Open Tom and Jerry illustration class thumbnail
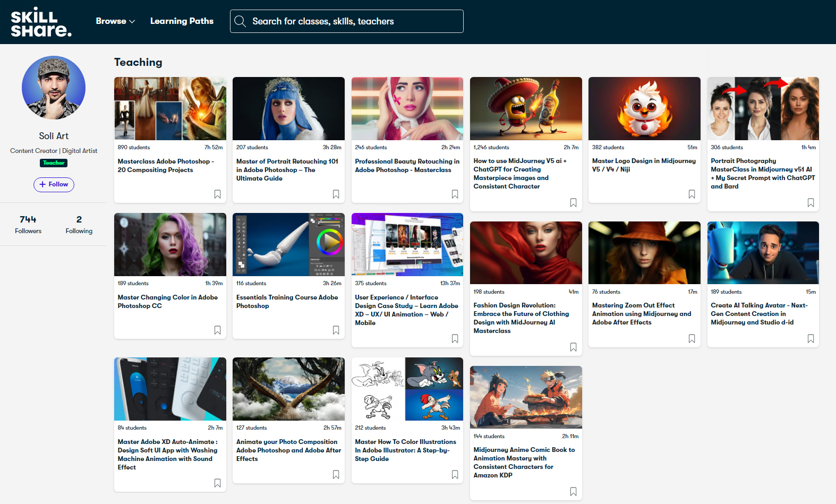 coord(407,389)
